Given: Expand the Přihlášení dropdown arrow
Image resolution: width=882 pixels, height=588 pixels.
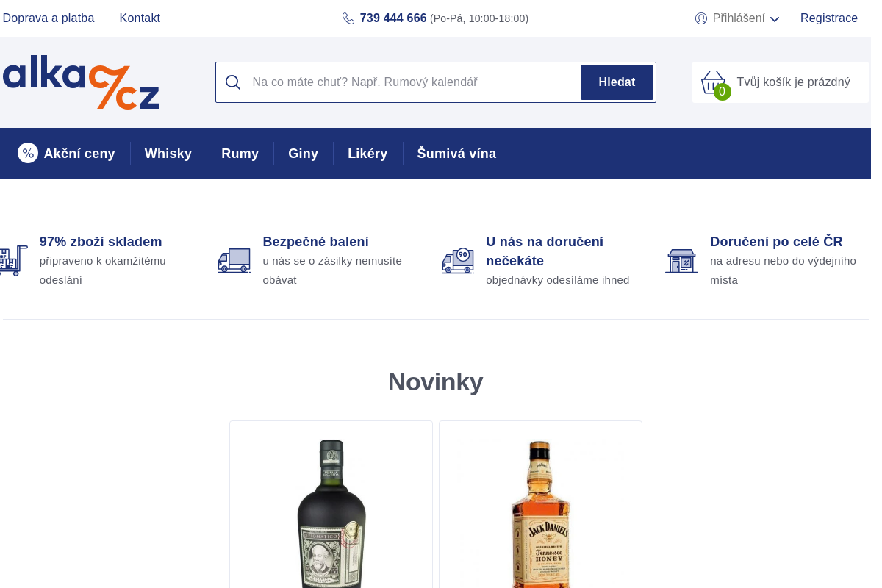Looking at the screenshot, I should click(775, 19).
